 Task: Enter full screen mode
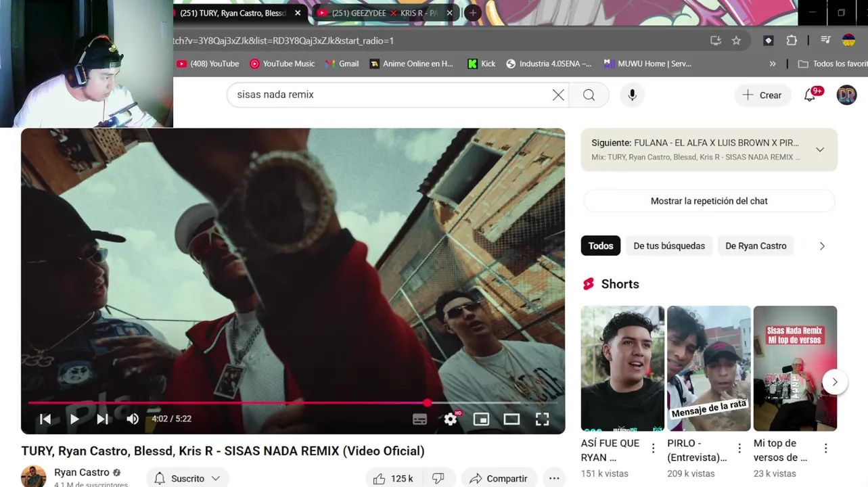(x=542, y=419)
